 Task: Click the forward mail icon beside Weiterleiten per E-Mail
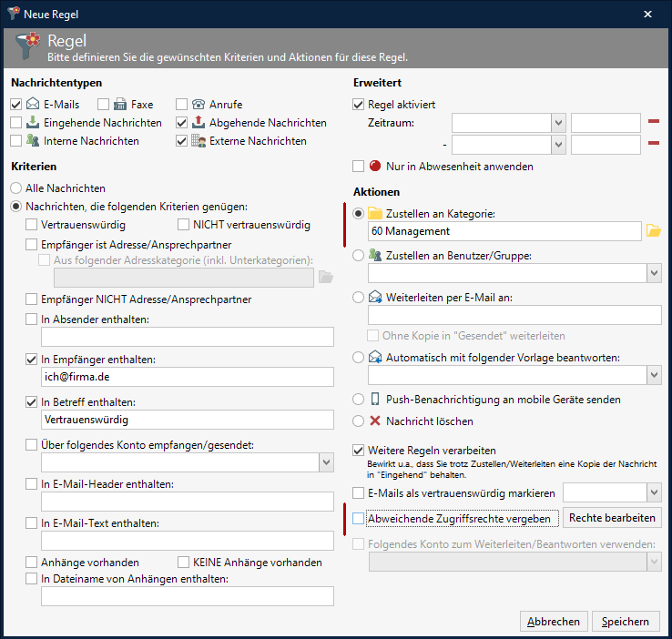coord(375,297)
